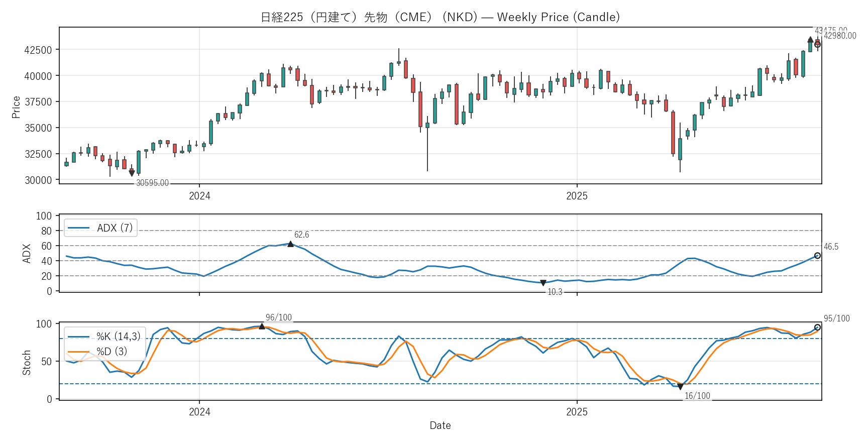Viewport: 868px width, 441px height.
Task: Click the %D (3) legend entry
Action: [x=97, y=352]
